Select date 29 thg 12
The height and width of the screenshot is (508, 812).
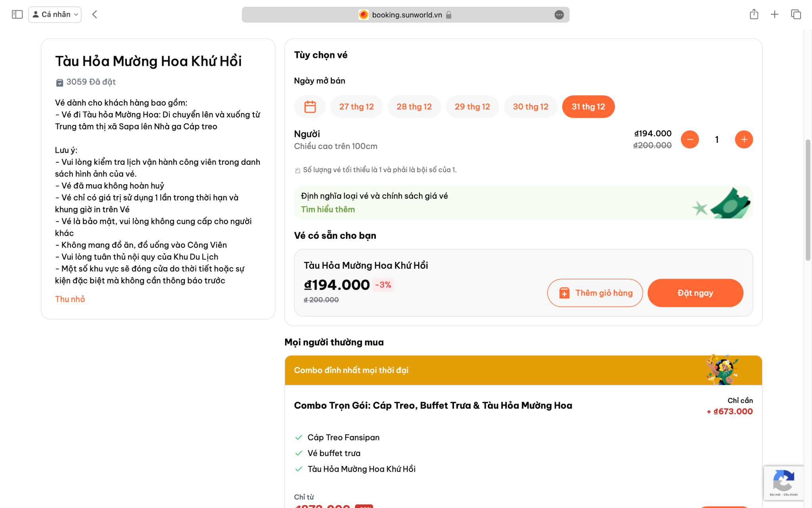click(472, 107)
